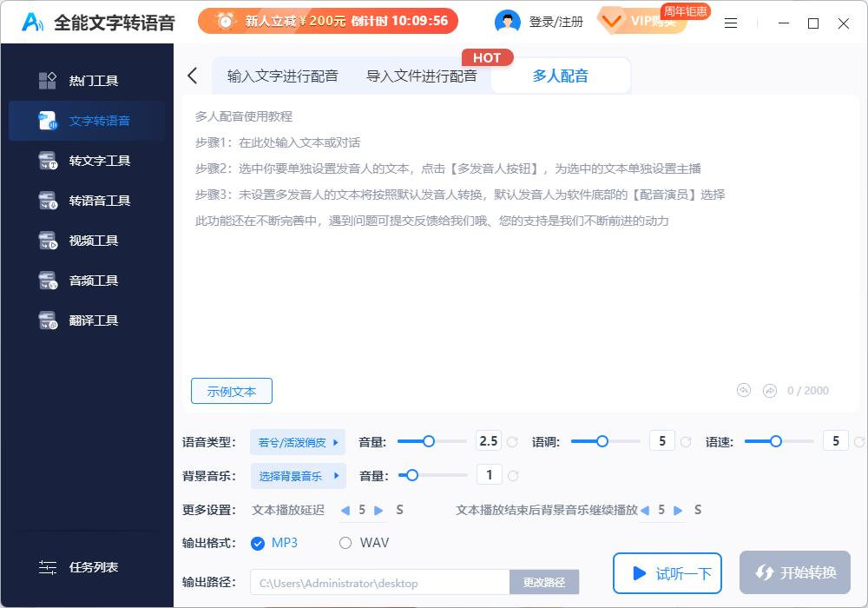Click the VIP purchase button
The image size is (868, 608).
click(642, 21)
